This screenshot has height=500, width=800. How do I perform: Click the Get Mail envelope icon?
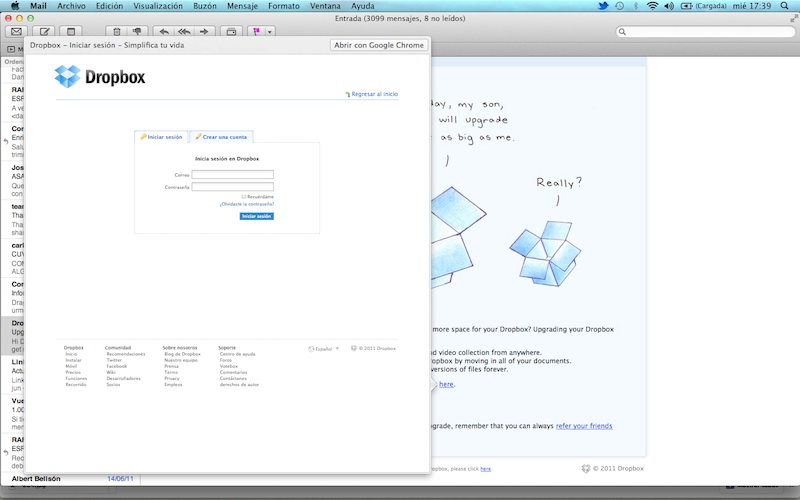pos(17,32)
